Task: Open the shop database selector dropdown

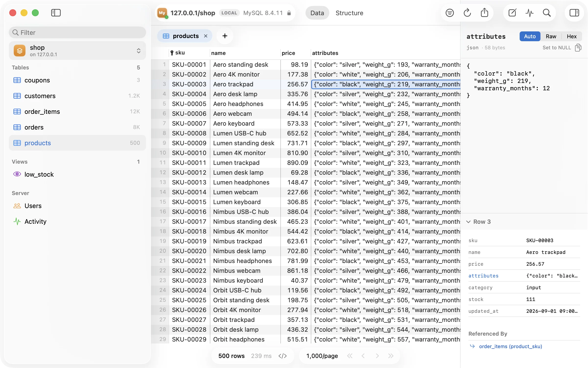Action: click(x=77, y=51)
